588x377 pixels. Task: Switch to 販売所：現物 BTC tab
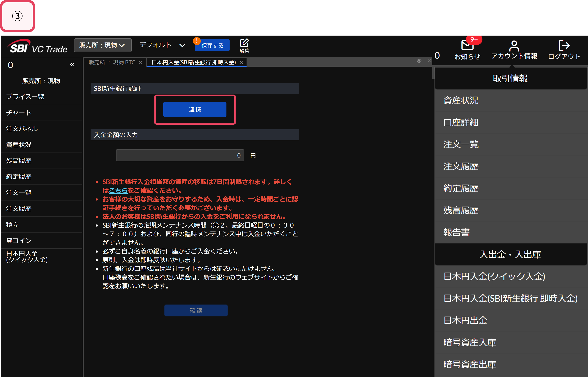point(112,62)
